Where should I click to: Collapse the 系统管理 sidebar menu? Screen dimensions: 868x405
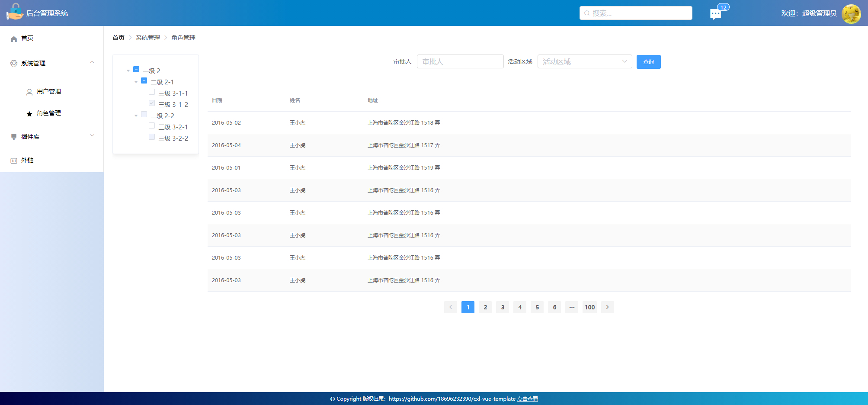pos(92,62)
